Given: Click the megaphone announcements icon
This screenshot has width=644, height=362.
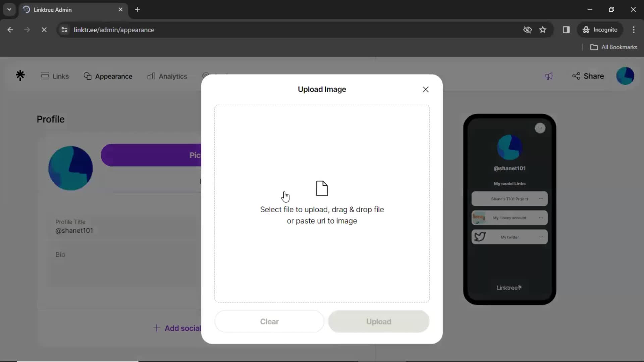Looking at the screenshot, I should (x=549, y=76).
